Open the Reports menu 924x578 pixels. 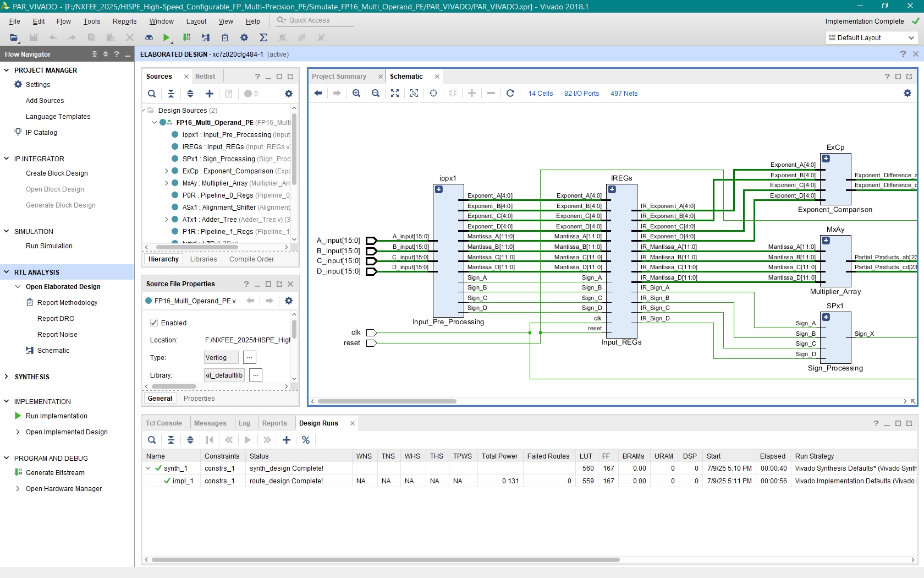(x=124, y=21)
